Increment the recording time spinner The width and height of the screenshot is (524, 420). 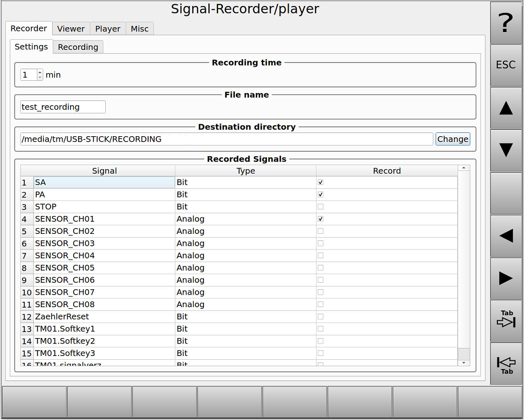[x=39, y=72]
